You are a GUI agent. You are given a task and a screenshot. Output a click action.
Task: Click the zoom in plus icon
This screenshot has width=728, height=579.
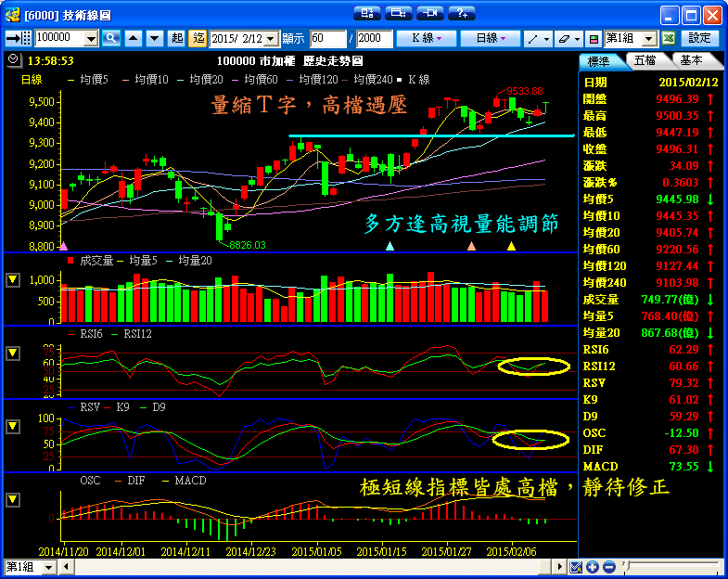coord(593,567)
